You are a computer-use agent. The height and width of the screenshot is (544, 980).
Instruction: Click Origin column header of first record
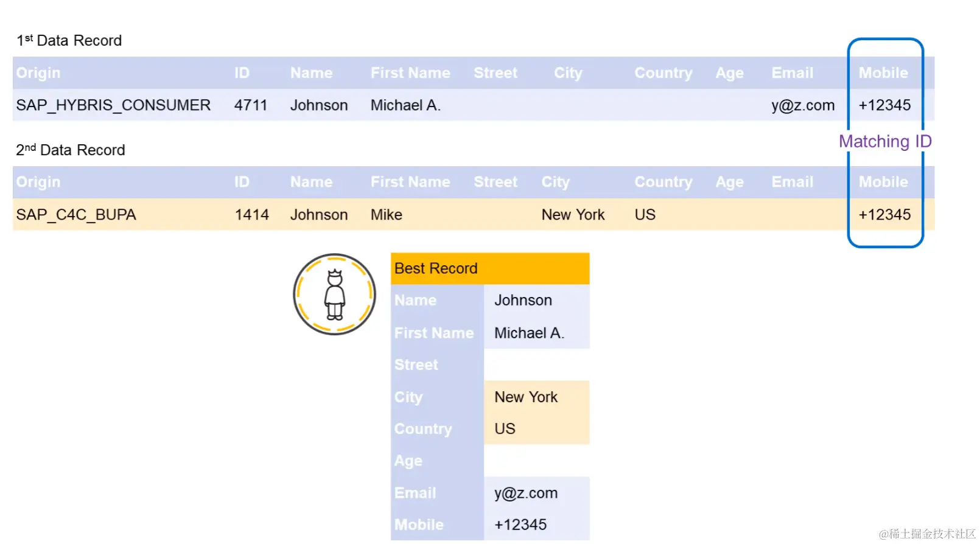[x=38, y=73]
